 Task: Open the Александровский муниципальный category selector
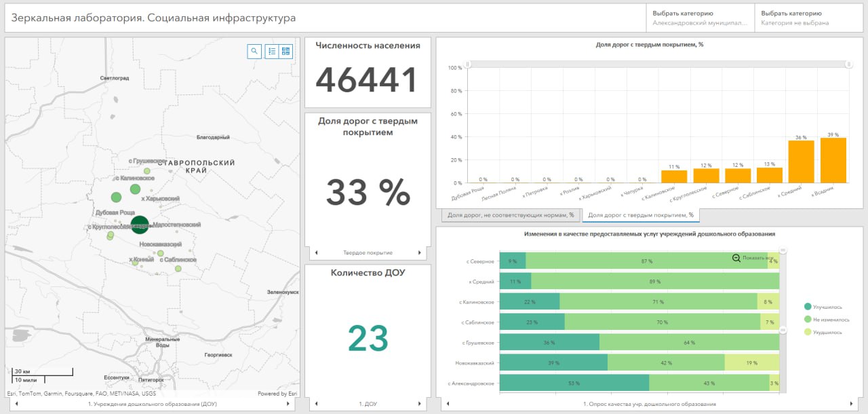[x=700, y=18]
